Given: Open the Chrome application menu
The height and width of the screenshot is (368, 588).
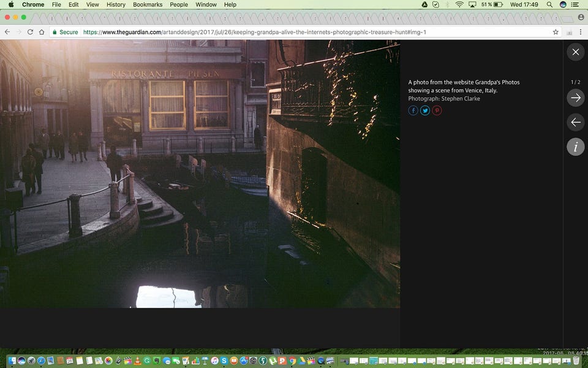Looking at the screenshot, I should (x=33, y=4).
